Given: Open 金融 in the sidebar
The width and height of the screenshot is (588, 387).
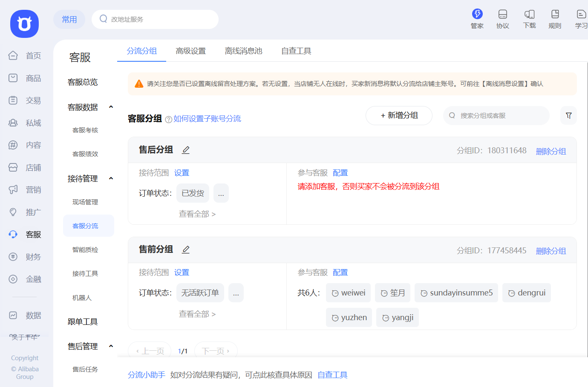Looking at the screenshot, I should click(x=25, y=279).
